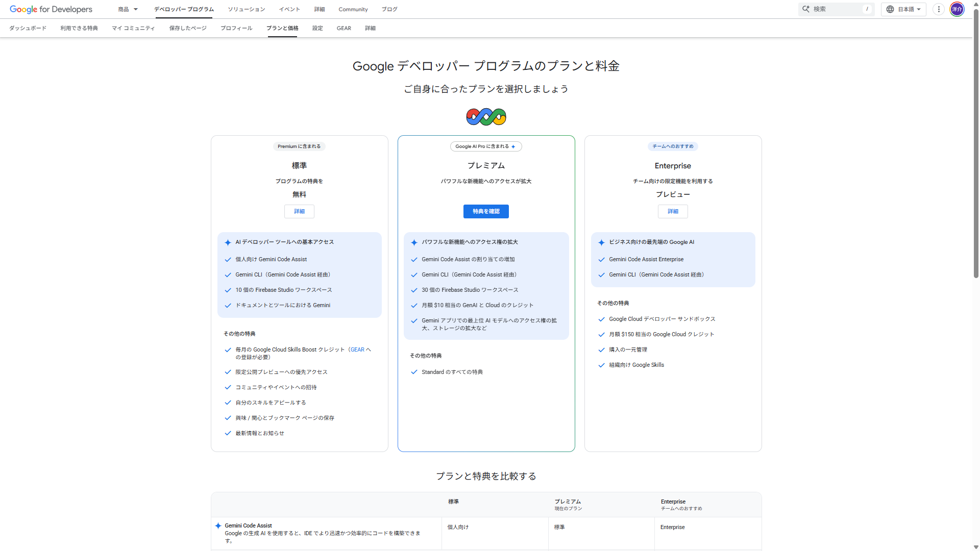This screenshot has height=551, width=980.
Task: Click the spark icon beside Gemini Code Assist row
Action: (x=218, y=525)
